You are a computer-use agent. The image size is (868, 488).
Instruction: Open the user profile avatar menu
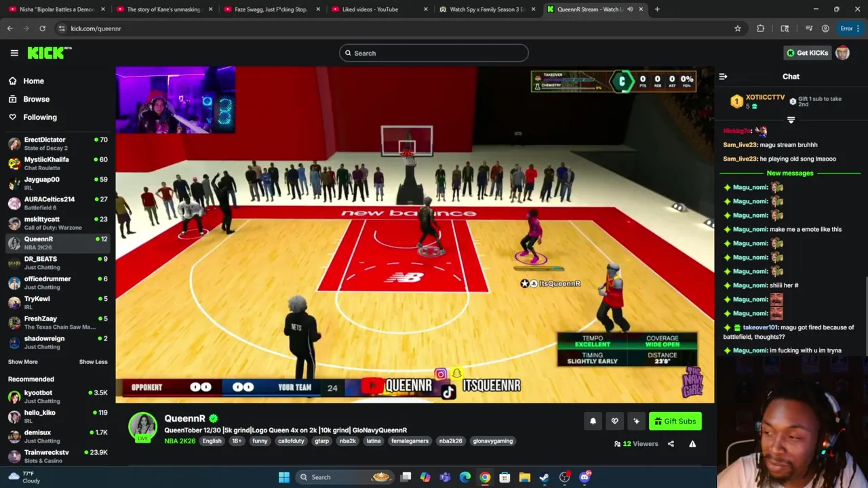click(842, 53)
